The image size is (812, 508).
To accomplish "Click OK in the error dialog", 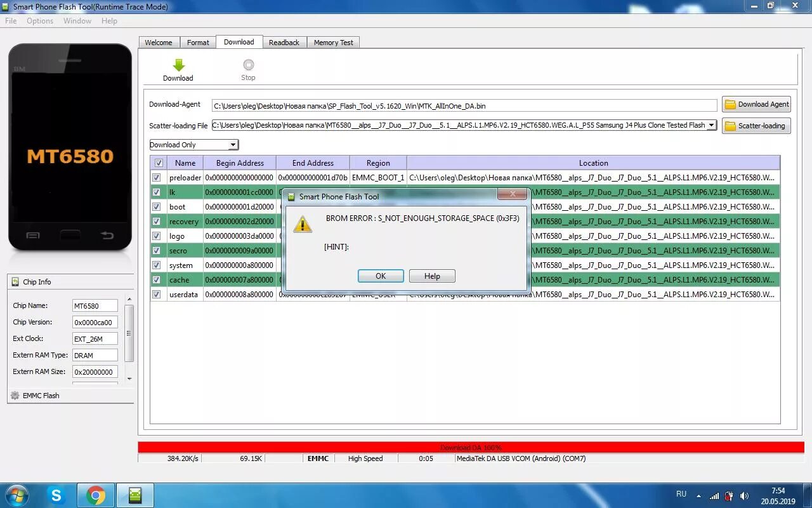I will pyautogui.click(x=381, y=276).
